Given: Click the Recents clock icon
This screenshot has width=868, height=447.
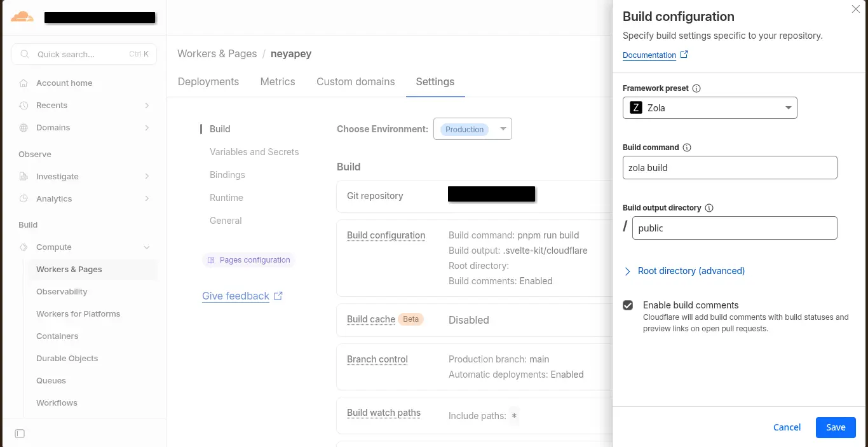Looking at the screenshot, I should coord(24,106).
